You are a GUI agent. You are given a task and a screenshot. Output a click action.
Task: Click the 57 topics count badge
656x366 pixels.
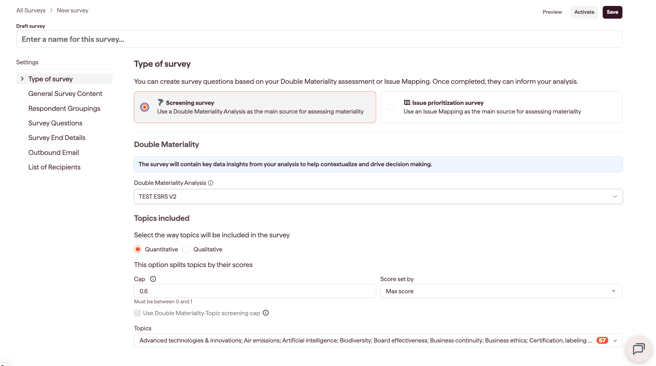point(602,340)
